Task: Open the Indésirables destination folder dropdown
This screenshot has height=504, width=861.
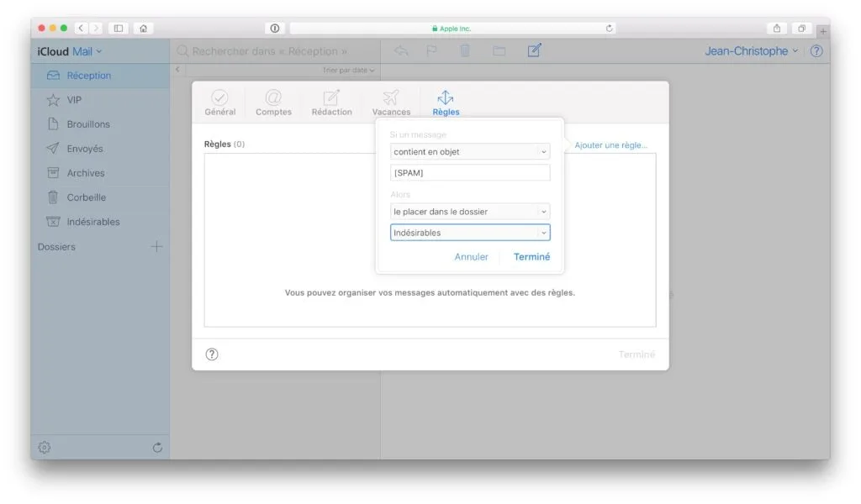Action: coord(469,233)
